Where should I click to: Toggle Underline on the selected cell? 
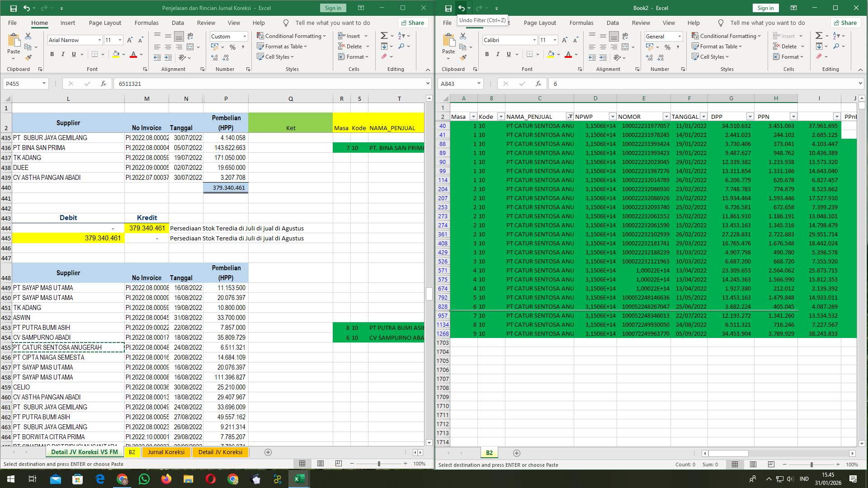point(73,54)
